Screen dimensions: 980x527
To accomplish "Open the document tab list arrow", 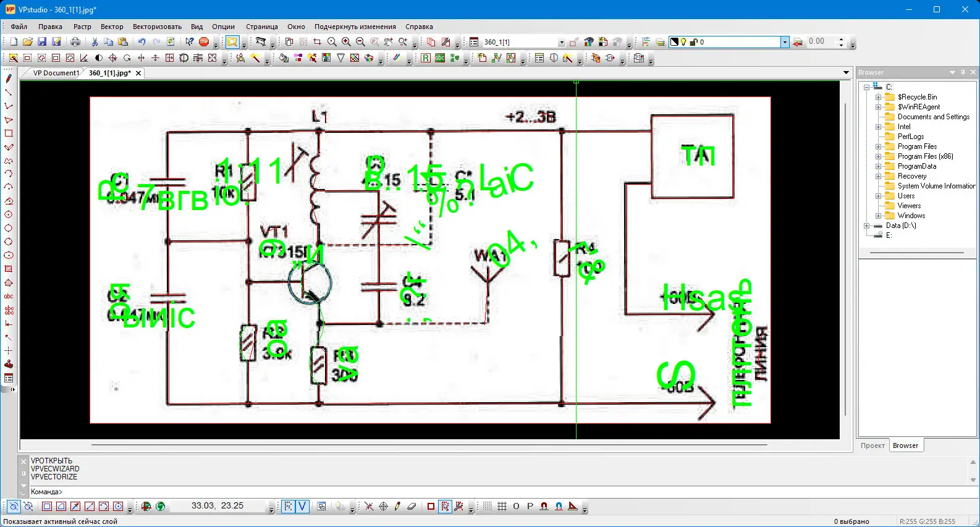I will click(x=846, y=73).
